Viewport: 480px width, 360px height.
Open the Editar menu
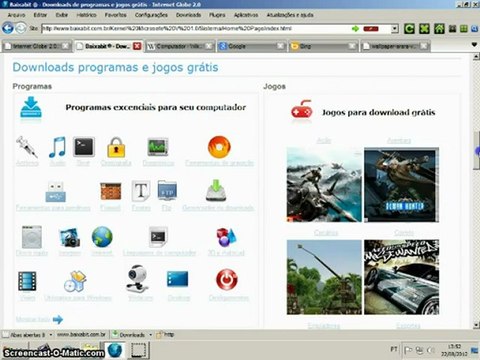[x=40, y=15]
